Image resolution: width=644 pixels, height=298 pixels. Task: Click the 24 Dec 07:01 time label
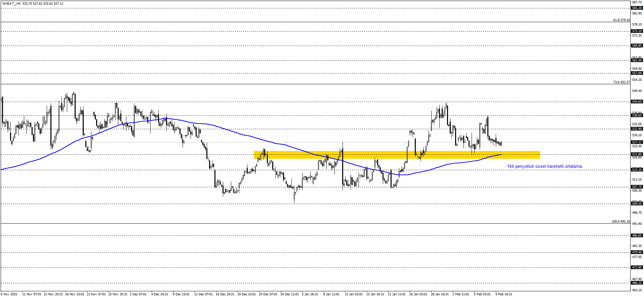tap(268, 294)
